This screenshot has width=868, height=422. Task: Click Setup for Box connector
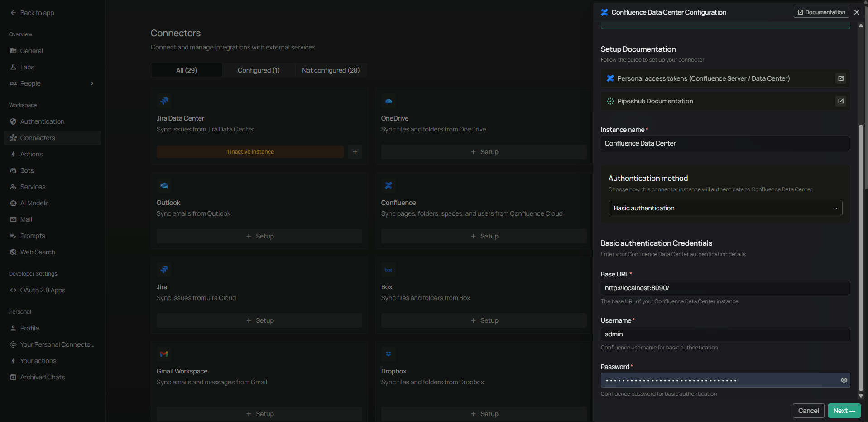pos(484,320)
